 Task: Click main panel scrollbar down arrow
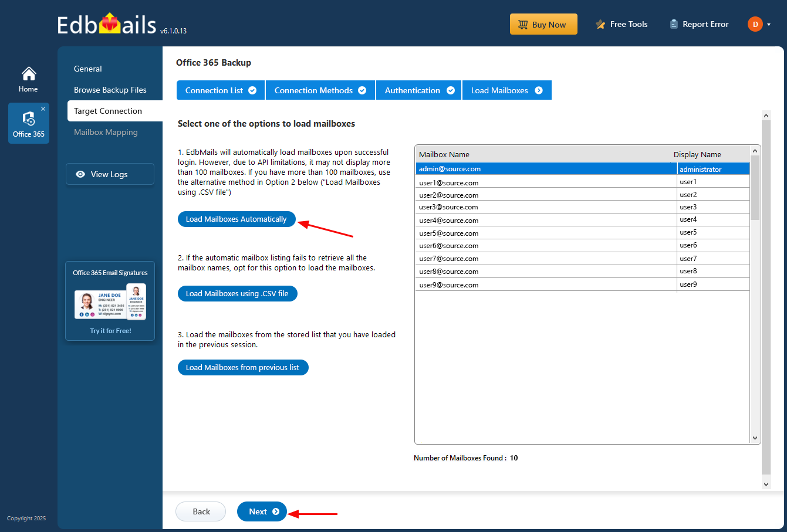pos(766,484)
